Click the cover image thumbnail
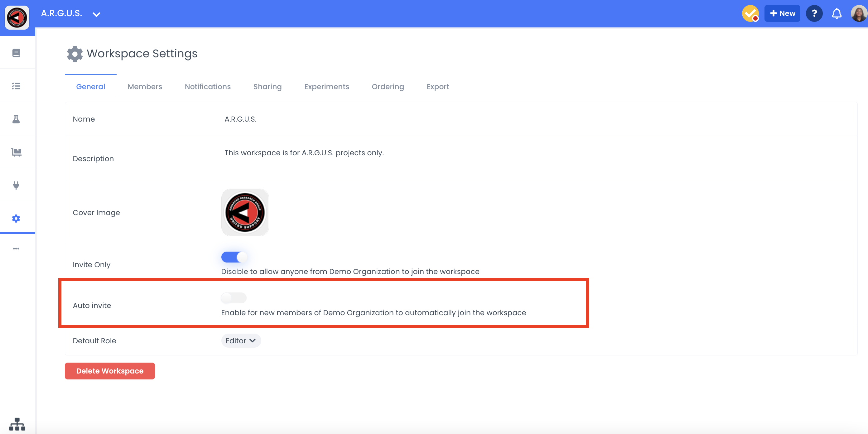 click(245, 212)
